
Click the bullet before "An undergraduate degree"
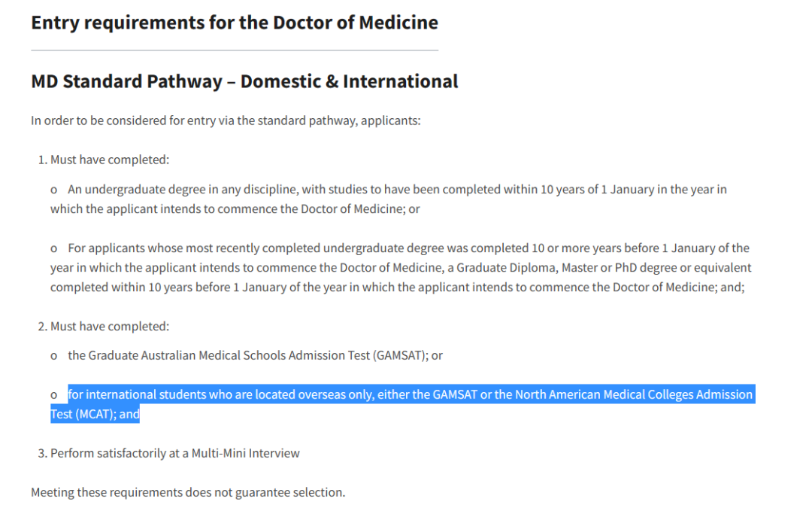point(53,190)
